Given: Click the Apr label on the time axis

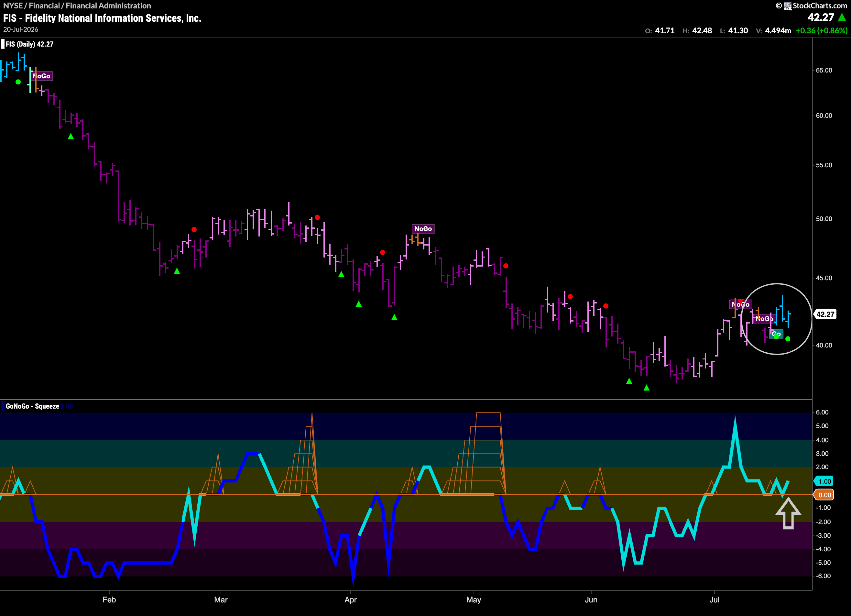Looking at the screenshot, I should tap(350, 599).
